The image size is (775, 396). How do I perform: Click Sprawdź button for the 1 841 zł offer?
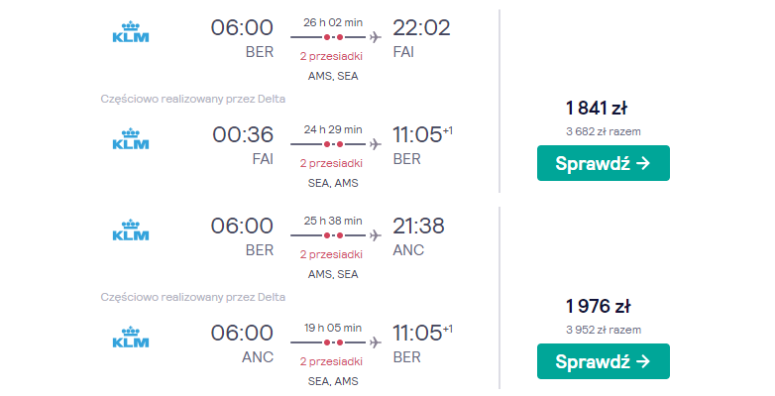tap(603, 163)
